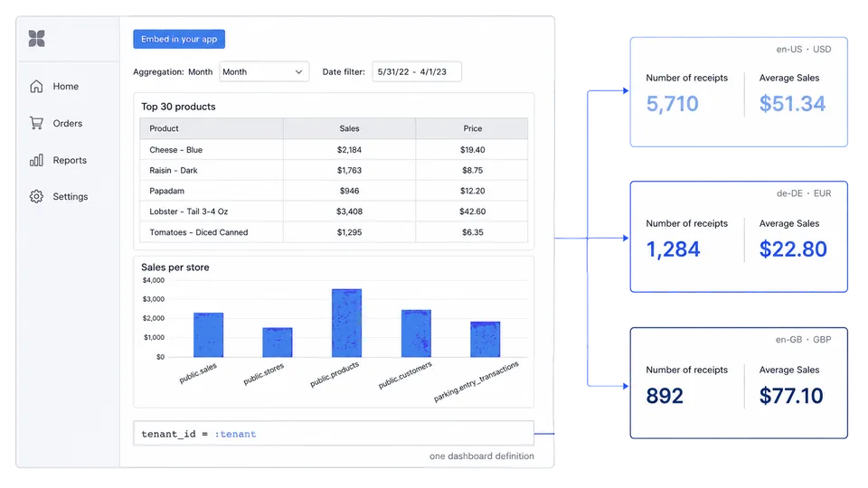Click the $77.10 Average Sales value
868x488 pixels.
tap(791, 396)
